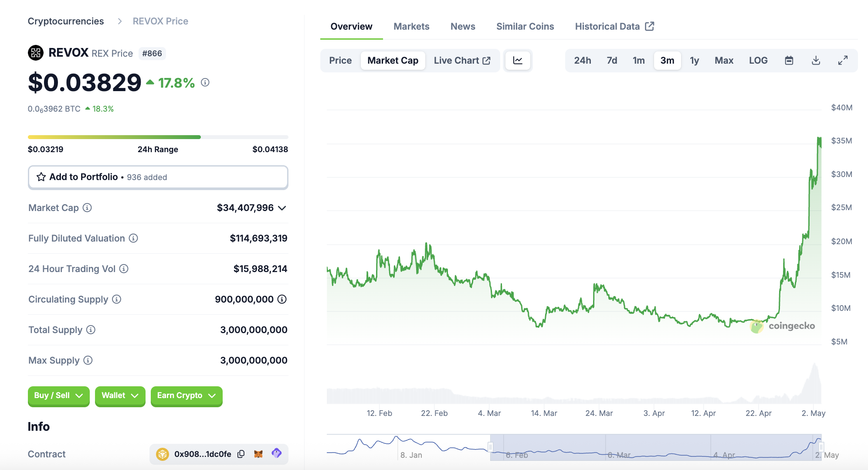
Task: Click the Market Cap info icon
Action: pyautogui.click(x=87, y=208)
